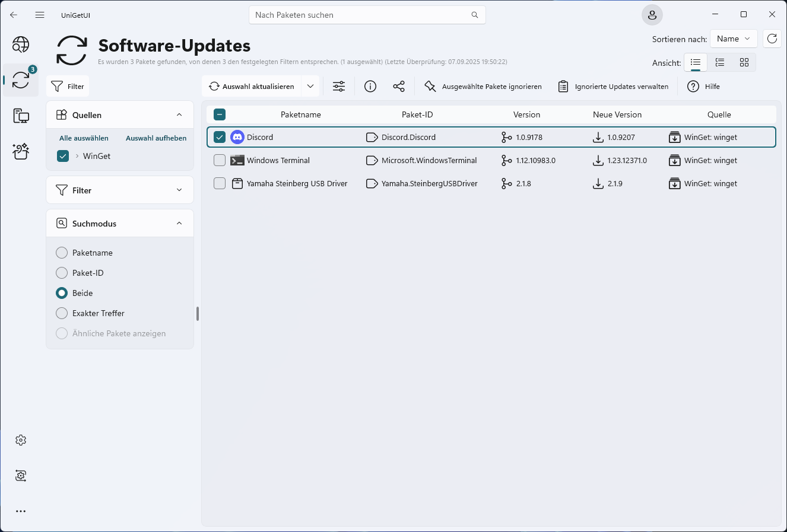This screenshot has width=787, height=532.
Task: Click the Alle auswählen link
Action: pos(84,138)
